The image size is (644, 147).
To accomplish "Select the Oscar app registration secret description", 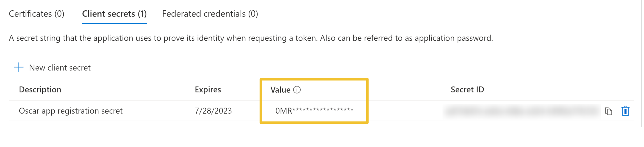I will [x=71, y=111].
